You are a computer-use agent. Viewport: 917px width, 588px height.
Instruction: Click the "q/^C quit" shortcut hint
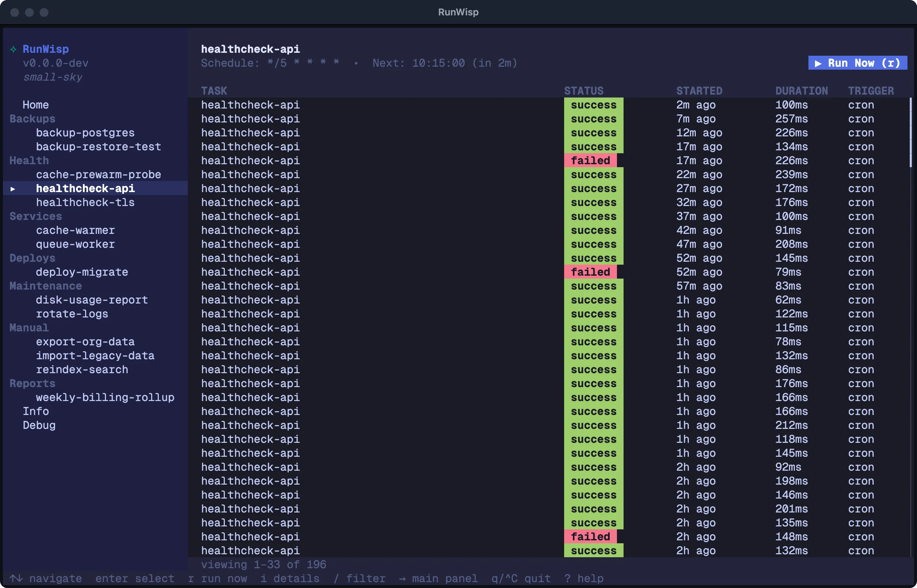pyautogui.click(x=521, y=578)
